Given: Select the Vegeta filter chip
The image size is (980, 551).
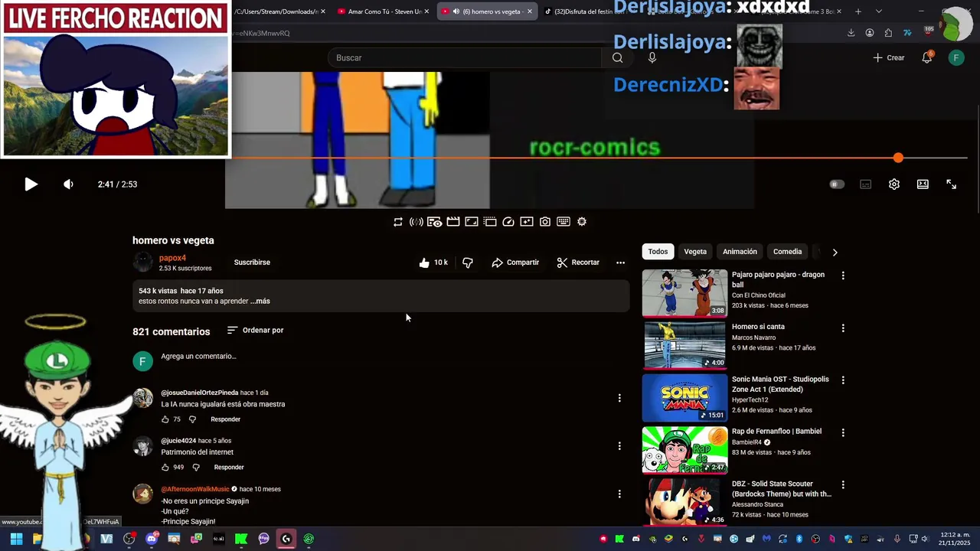Looking at the screenshot, I should (695, 252).
